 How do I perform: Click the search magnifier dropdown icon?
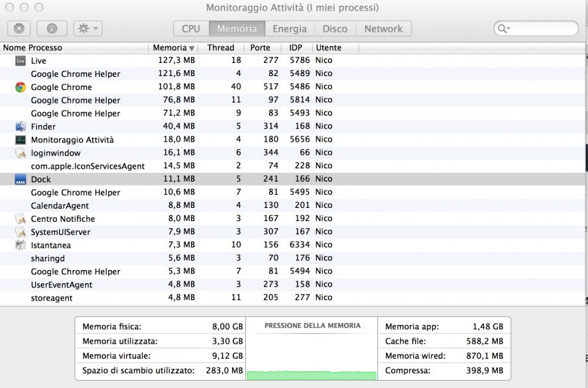(504, 28)
